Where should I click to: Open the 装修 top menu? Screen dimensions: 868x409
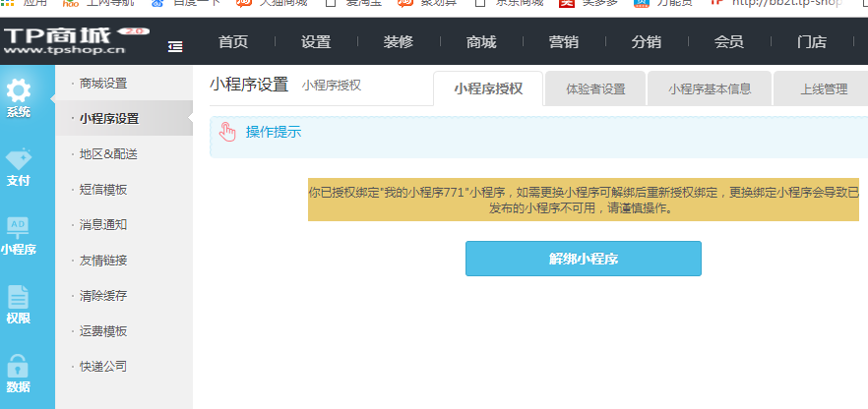tap(398, 42)
